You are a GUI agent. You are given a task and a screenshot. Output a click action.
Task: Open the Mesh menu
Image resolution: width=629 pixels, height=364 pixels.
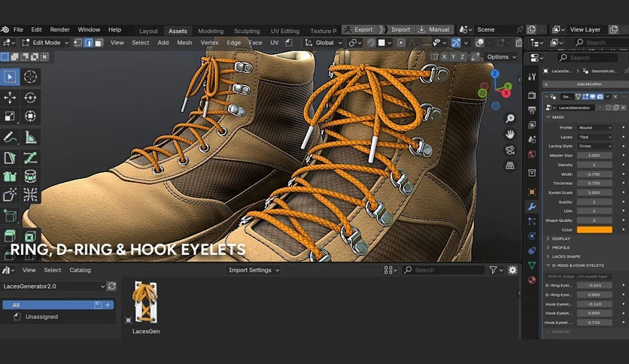point(184,43)
